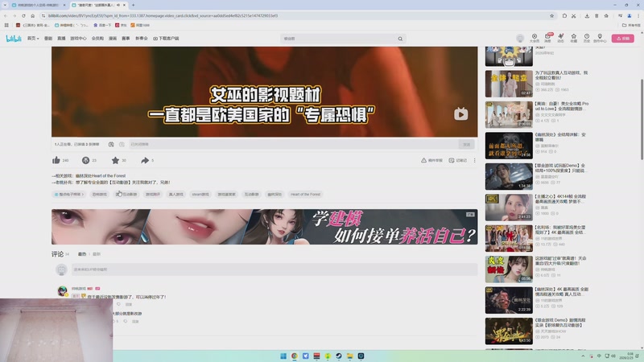Sort comments by 最热
The image size is (644, 362).
[82, 254]
